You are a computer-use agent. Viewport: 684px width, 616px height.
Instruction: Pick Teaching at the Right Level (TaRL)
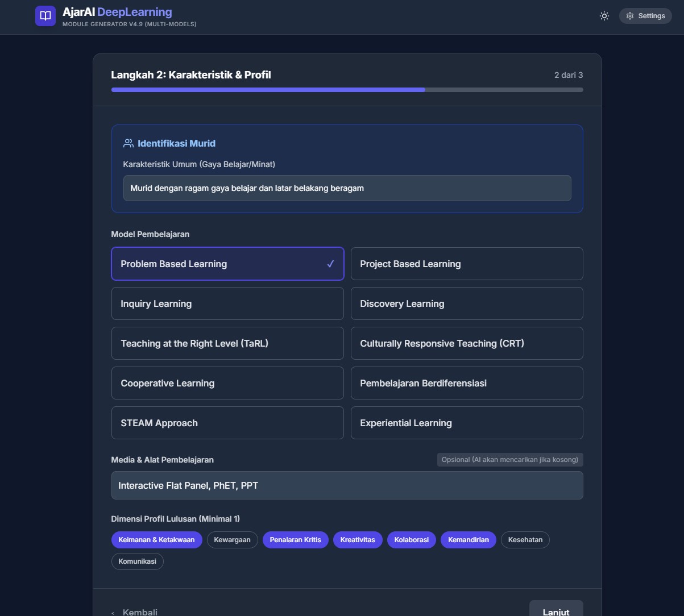(x=227, y=343)
